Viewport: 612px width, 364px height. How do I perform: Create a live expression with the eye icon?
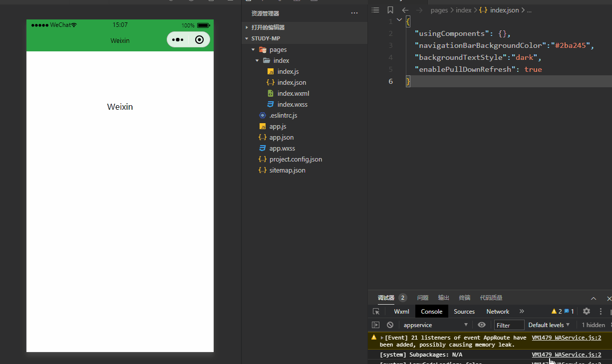pos(482,325)
